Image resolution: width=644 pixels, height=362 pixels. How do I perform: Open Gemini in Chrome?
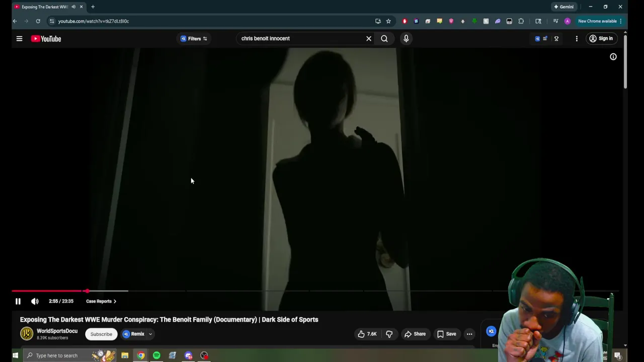point(563,7)
